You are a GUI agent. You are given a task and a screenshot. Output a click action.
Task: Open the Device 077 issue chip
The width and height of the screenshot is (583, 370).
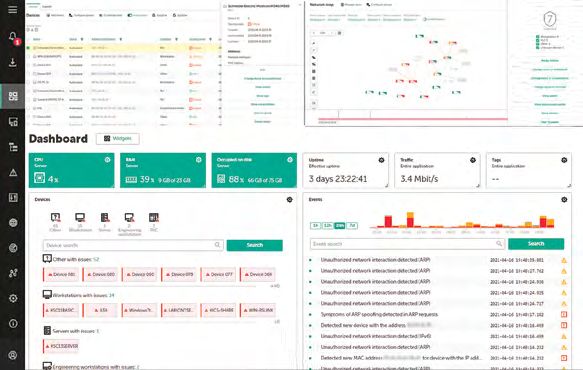219,274
